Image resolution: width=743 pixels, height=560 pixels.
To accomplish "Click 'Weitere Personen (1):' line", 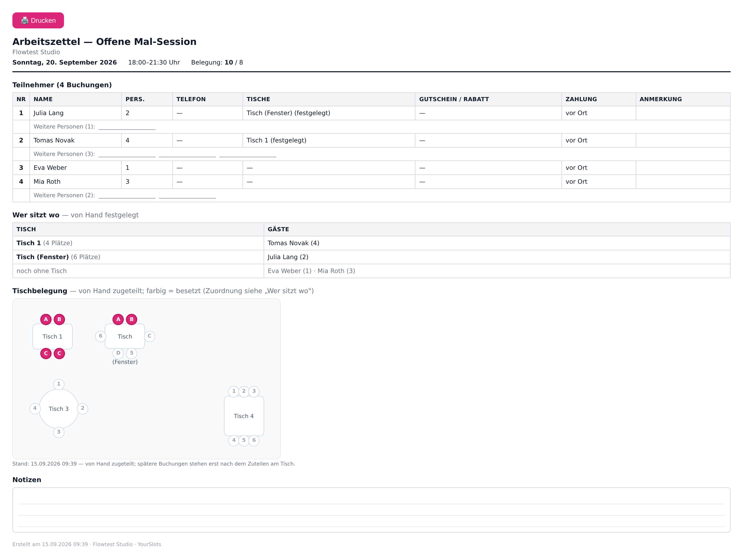I will coord(380,127).
